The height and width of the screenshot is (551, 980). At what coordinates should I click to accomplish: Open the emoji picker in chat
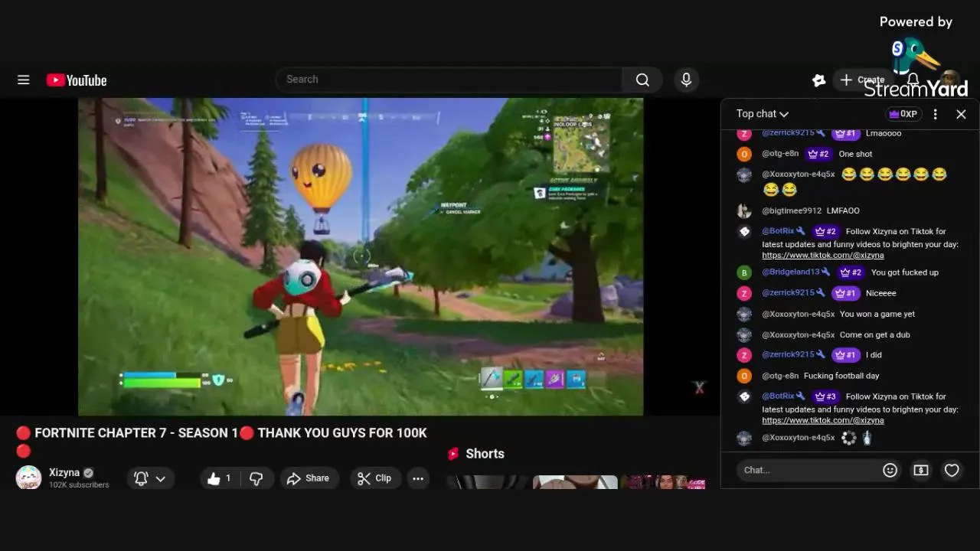click(x=890, y=470)
